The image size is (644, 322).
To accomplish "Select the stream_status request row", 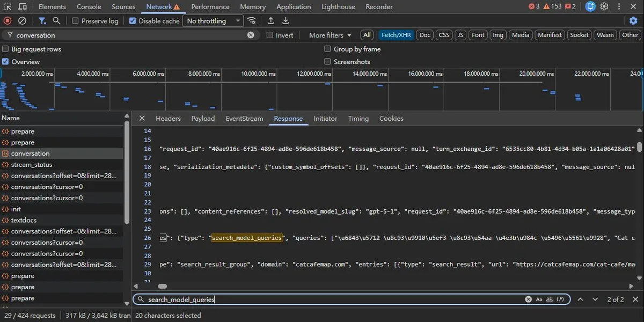I will [x=32, y=165].
